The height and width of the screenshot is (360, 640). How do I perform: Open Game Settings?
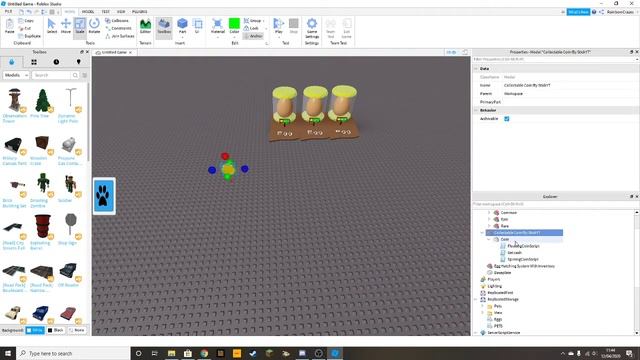[312, 28]
